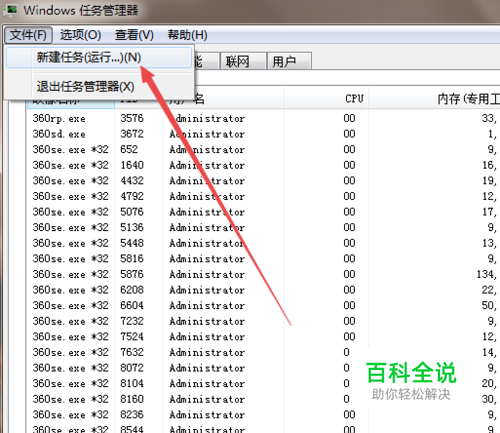The height and width of the screenshot is (433, 500).
Task: Select 360se.exe *32 with PID 5448
Action: tap(71, 243)
